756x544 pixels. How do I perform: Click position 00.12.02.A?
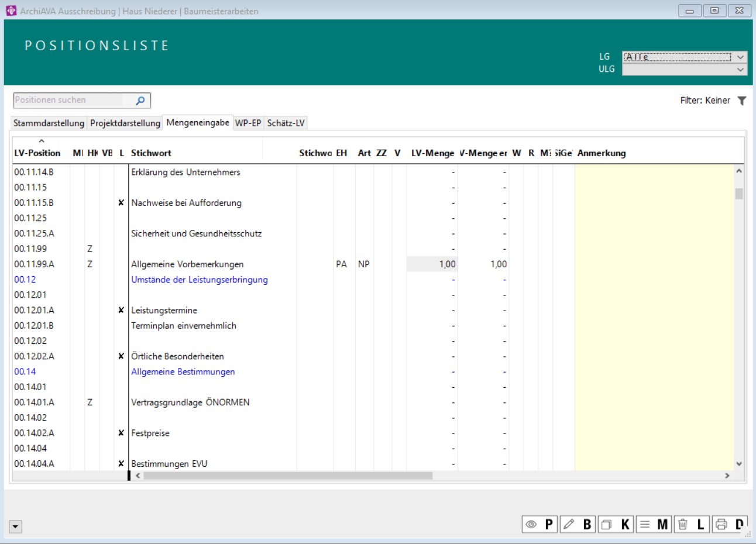pyautogui.click(x=34, y=356)
